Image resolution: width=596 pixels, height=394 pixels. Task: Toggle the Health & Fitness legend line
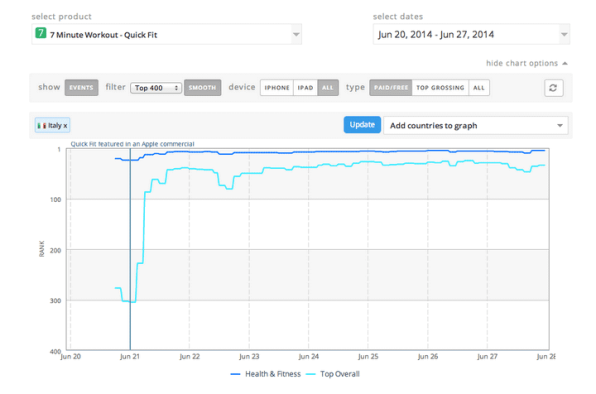[266, 374]
